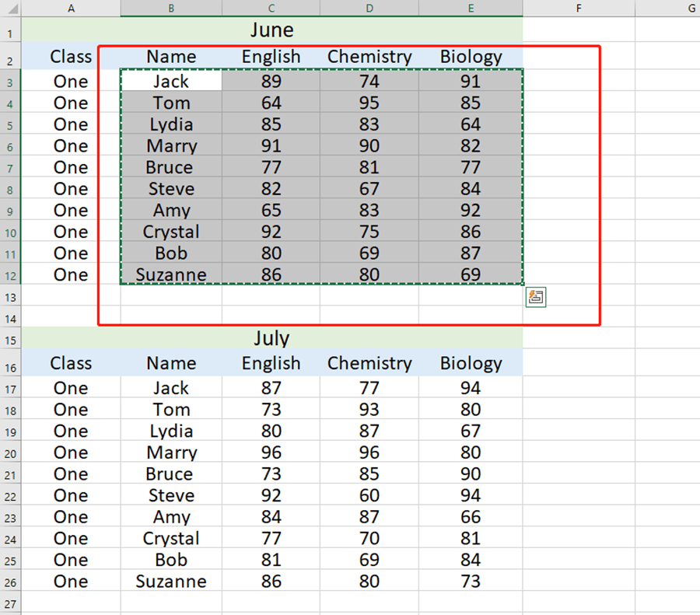Viewport: 700px width, 615px height.
Task: Select column E header
Action: [471, 8]
